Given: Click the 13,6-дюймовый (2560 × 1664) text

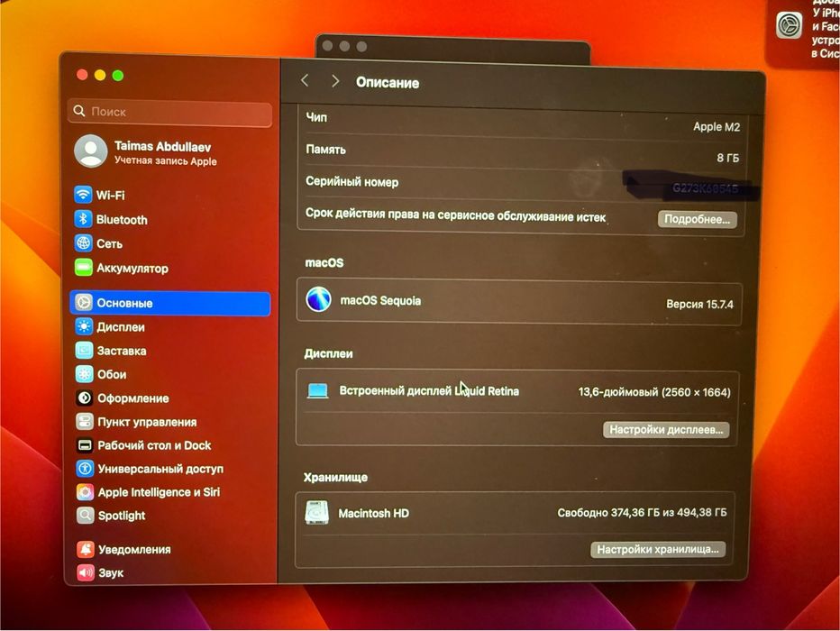Looking at the screenshot, I should [654, 392].
